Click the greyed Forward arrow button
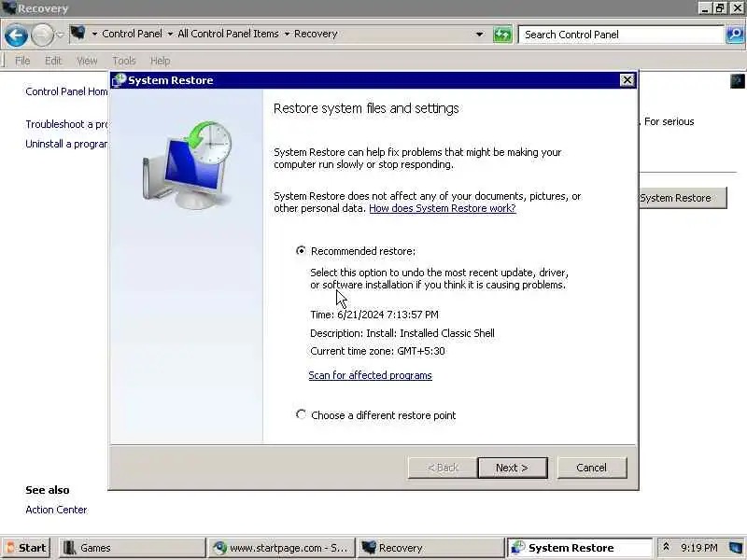Screen dimensions: 747x560 pos(42,35)
